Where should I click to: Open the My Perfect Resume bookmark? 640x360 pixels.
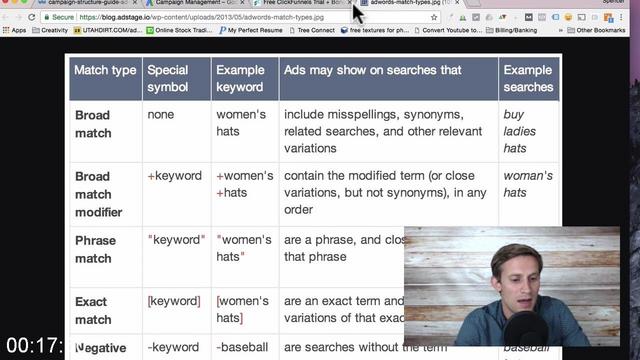tap(251, 30)
